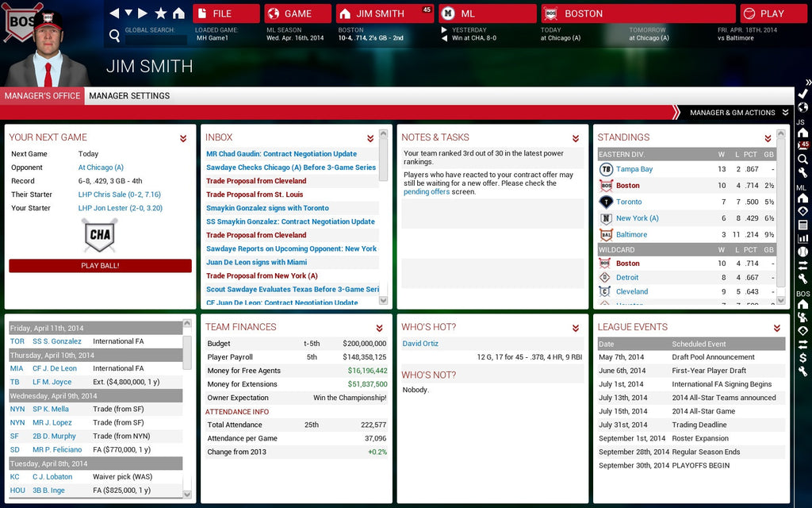Click David Ortiz in Who's Hot

(x=420, y=344)
